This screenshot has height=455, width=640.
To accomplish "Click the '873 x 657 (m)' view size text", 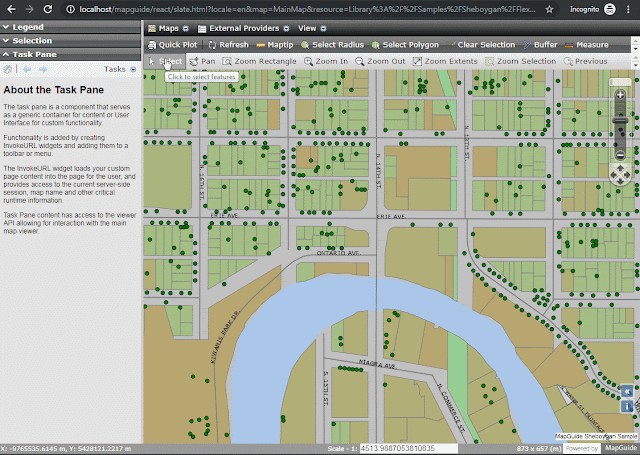I will pyautogui.click(x=538, y=448).
